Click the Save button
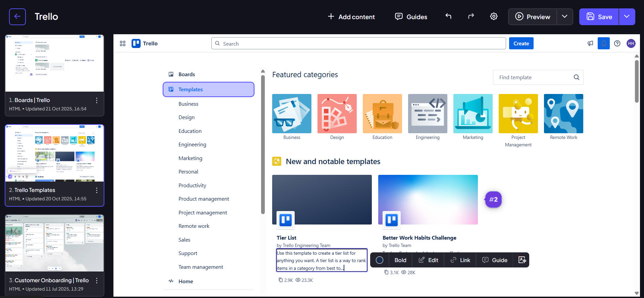Screen dimensions: 644x298 599,17
